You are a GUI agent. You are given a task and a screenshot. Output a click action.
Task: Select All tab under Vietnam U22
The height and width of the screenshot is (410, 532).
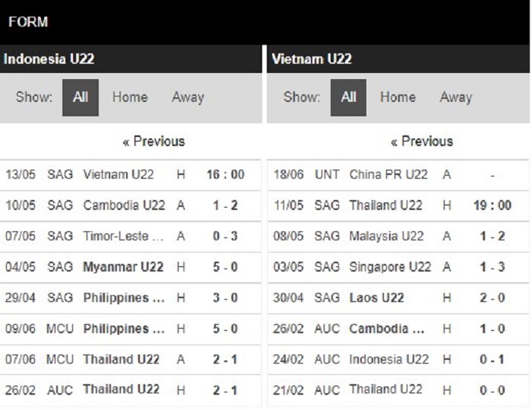click(x=348, y=97)
